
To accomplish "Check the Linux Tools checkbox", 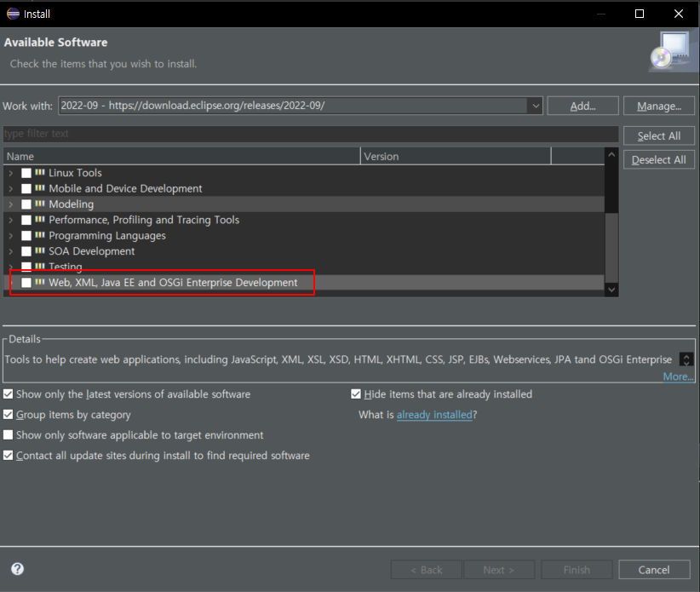I will (x=26, y=173).
